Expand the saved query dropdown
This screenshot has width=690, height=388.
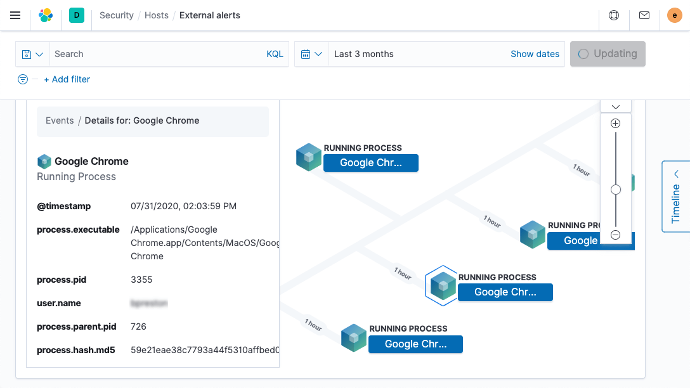(33, 54)
